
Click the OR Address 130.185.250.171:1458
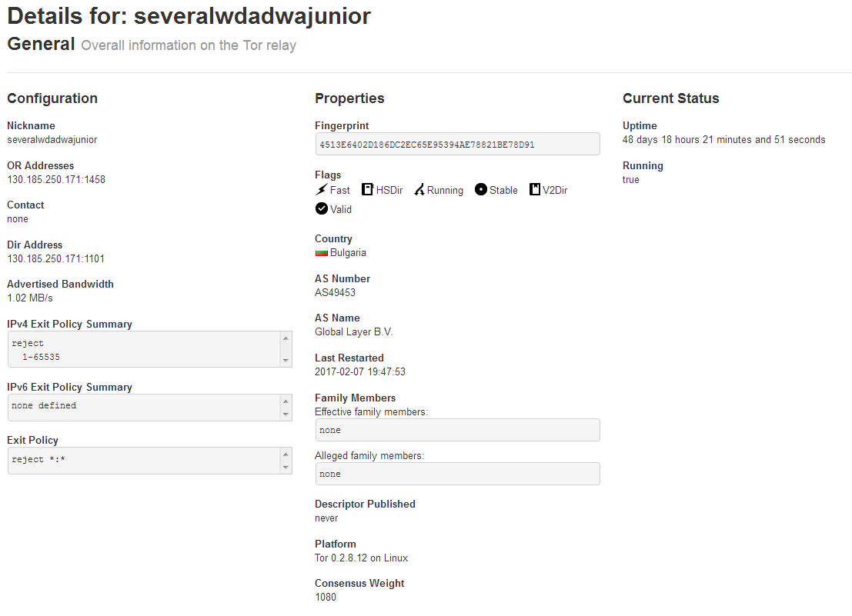56,180
